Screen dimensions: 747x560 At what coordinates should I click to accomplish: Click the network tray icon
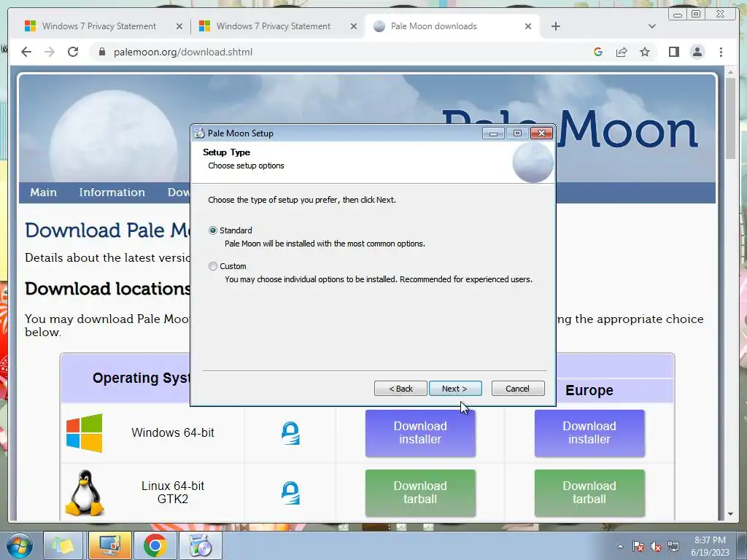pyautogui.click(x=673, y=546)
